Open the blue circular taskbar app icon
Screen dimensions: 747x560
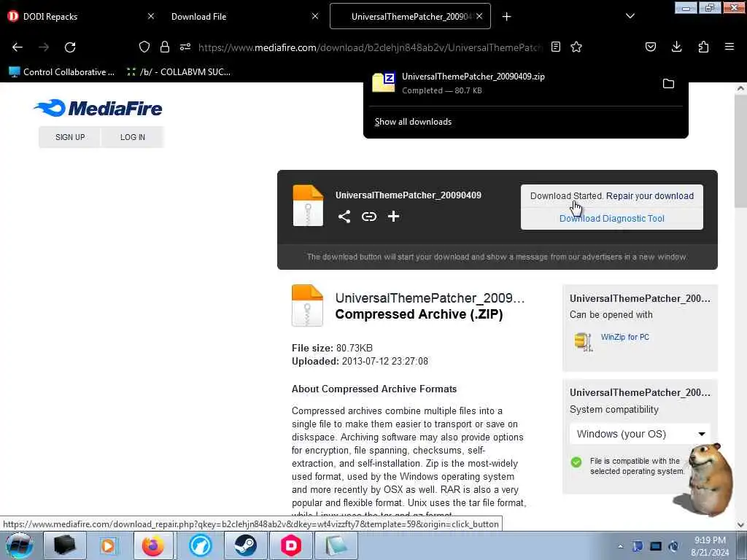[200, 545]
